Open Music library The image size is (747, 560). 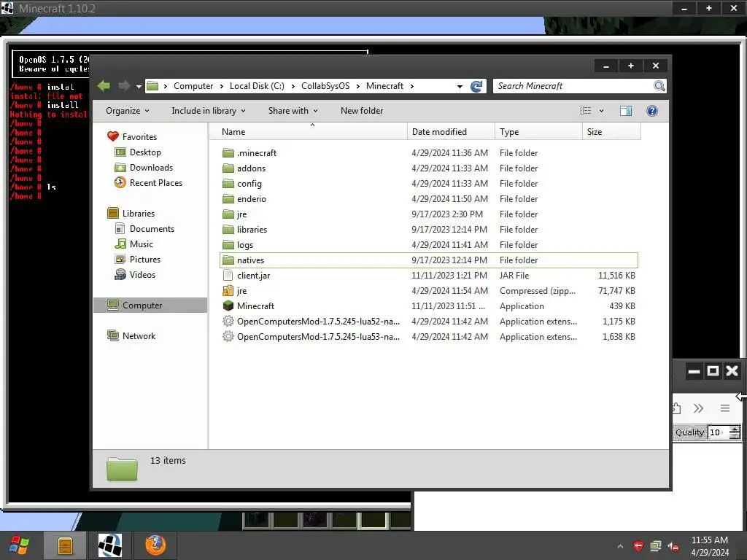pyautogui.click(x=134, y=244)
